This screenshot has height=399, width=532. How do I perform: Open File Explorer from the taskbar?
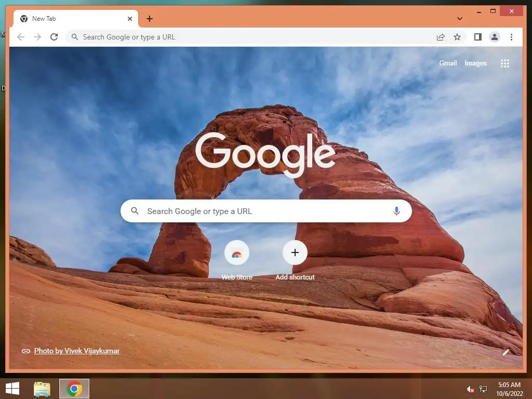pos(42,389)
